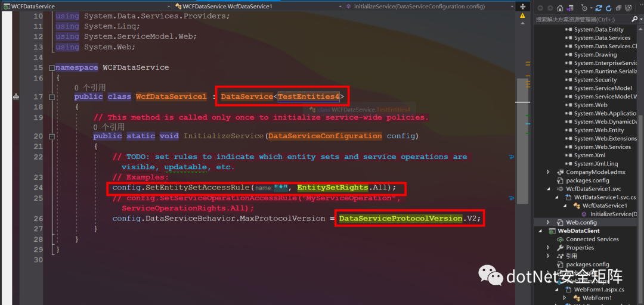This screenshot has width=644, height=305.
Task: Select System.Web.Entity reference
Action: click(x=599, y=130)
